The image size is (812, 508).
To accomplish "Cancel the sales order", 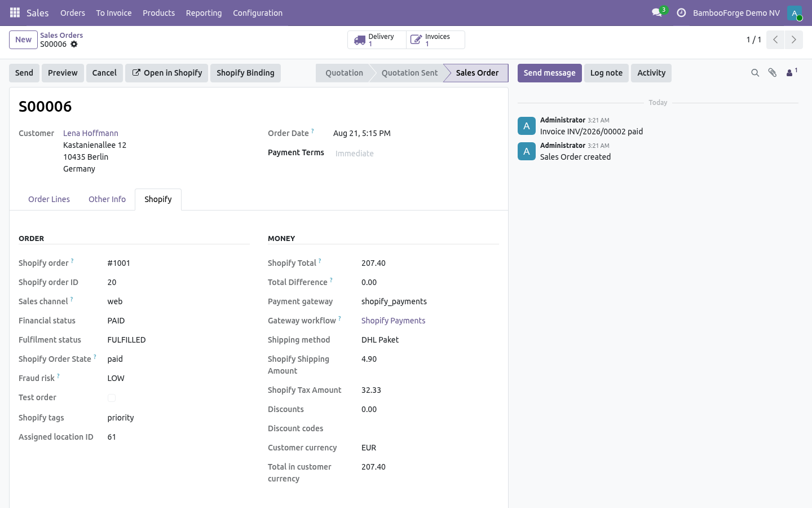I will pos(104,73).
